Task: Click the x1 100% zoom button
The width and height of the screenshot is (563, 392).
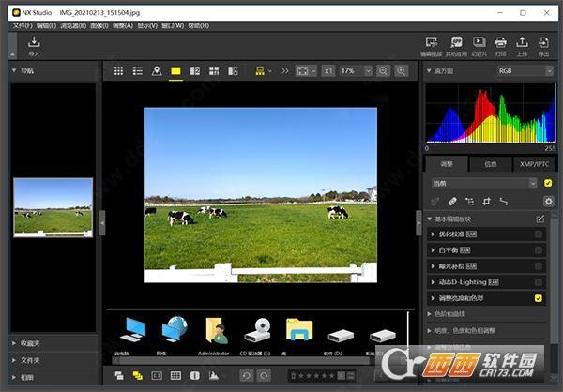Action: 327,70
